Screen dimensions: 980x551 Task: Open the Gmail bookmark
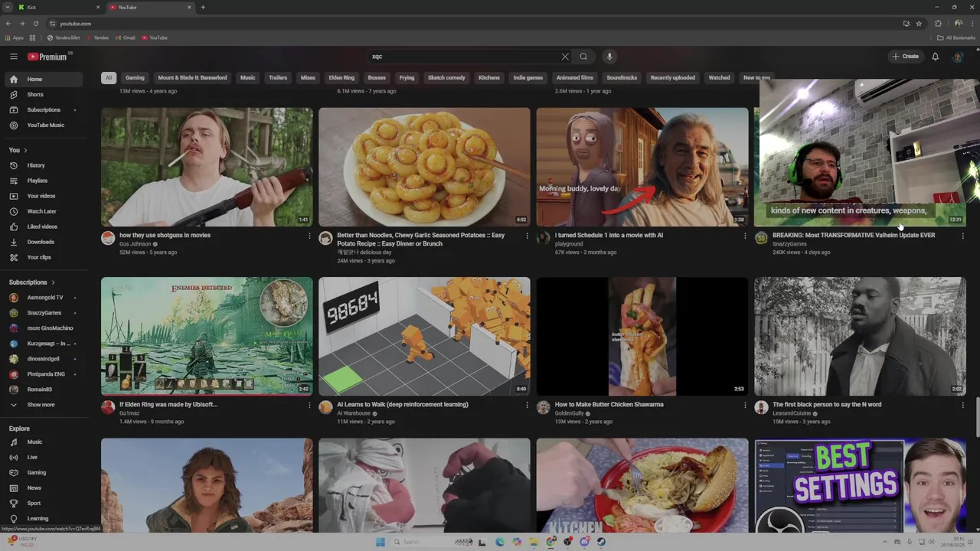(x=126, y=37)
